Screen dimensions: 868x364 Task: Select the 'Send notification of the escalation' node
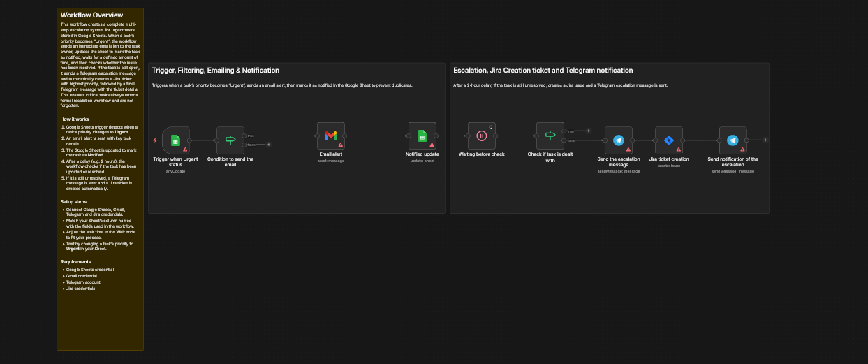pos(733,140)
